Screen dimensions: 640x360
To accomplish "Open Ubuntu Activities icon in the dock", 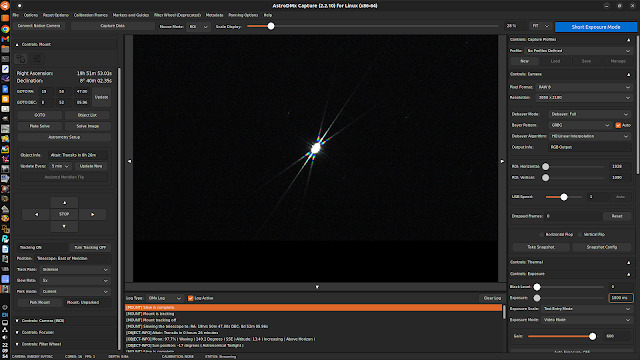I will [x=5, y=5].
